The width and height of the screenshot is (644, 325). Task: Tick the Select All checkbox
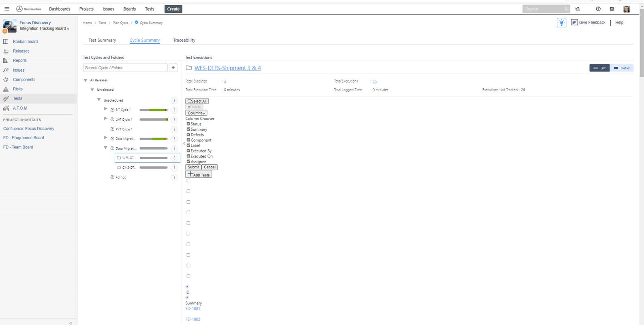click(x=189, y=101)
